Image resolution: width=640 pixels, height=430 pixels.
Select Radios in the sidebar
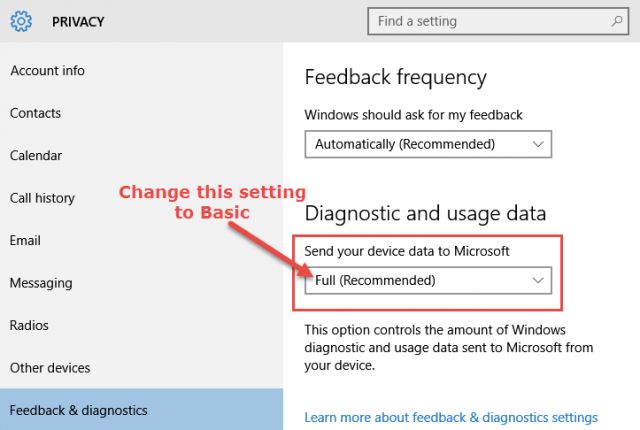[29, 325]
